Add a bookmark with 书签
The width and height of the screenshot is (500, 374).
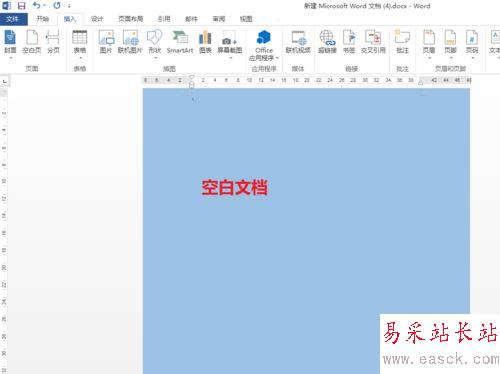click(349, 42)
